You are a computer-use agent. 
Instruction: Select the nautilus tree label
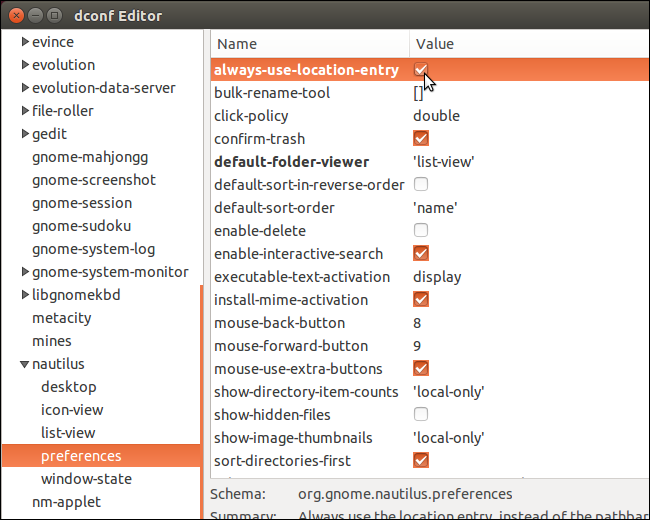tap(58, 364)
